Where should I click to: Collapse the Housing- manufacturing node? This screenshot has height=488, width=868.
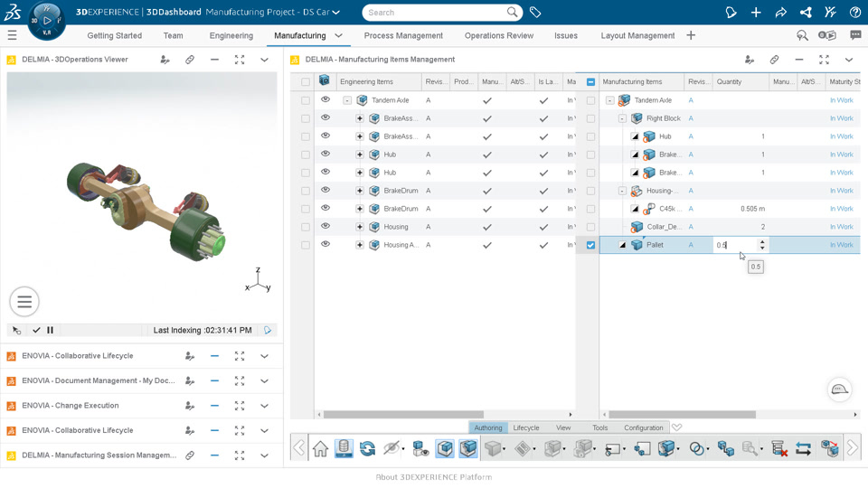point(622,191)
